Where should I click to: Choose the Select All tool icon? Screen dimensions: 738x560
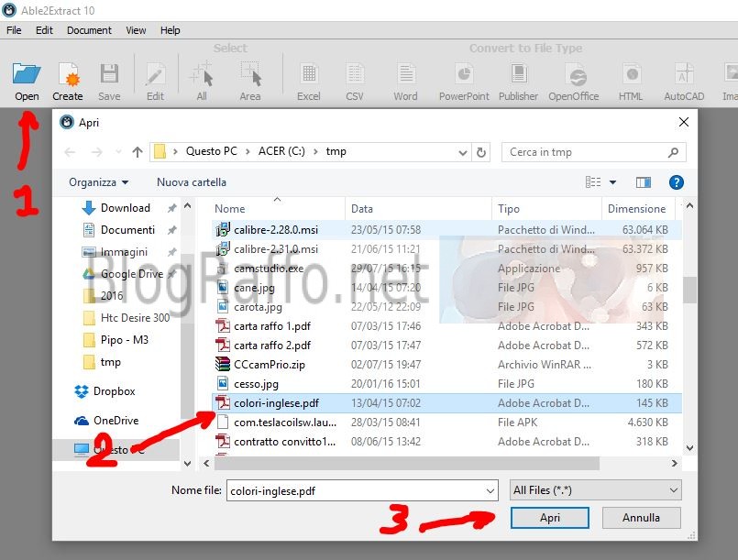[x=202, y=74]
